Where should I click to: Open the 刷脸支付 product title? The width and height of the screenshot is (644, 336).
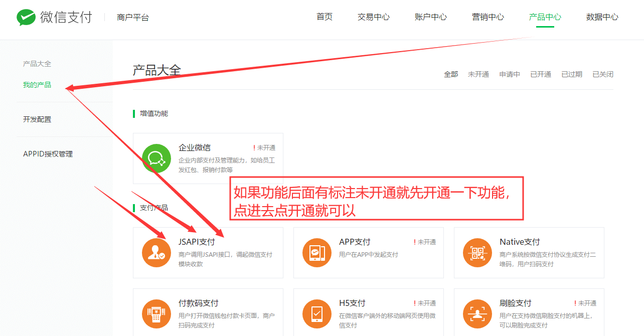point(516,303)
